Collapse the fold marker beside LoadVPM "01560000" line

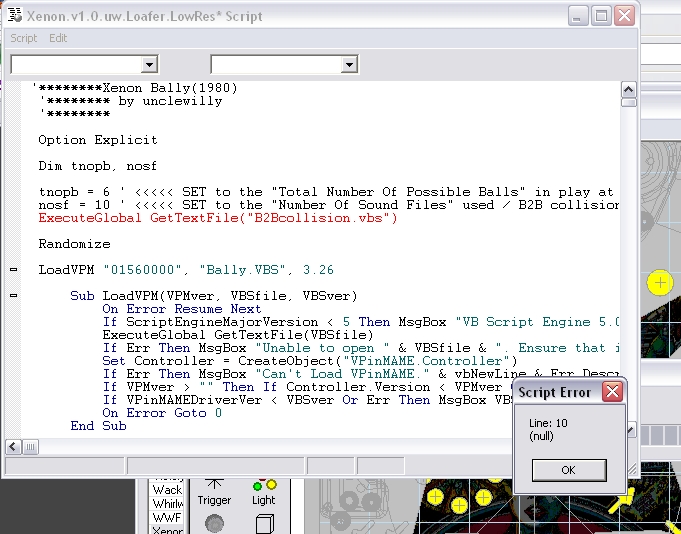[13, 270]
